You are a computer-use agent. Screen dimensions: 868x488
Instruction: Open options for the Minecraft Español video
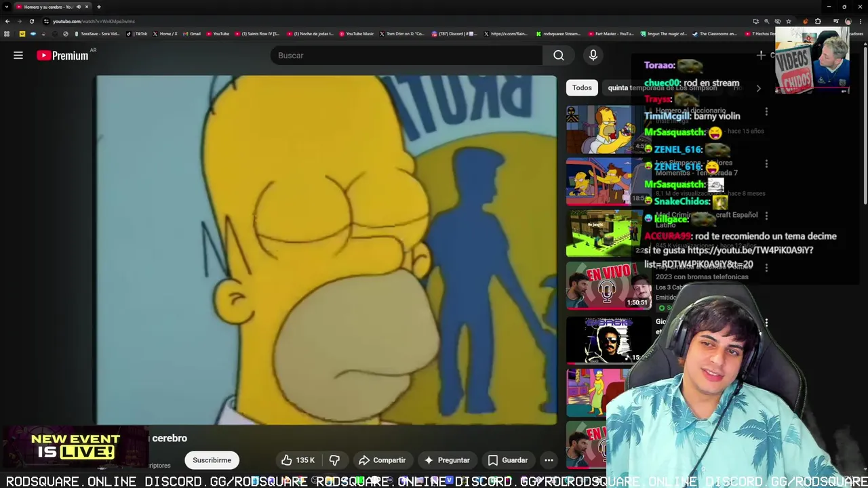tap(766, 216)
